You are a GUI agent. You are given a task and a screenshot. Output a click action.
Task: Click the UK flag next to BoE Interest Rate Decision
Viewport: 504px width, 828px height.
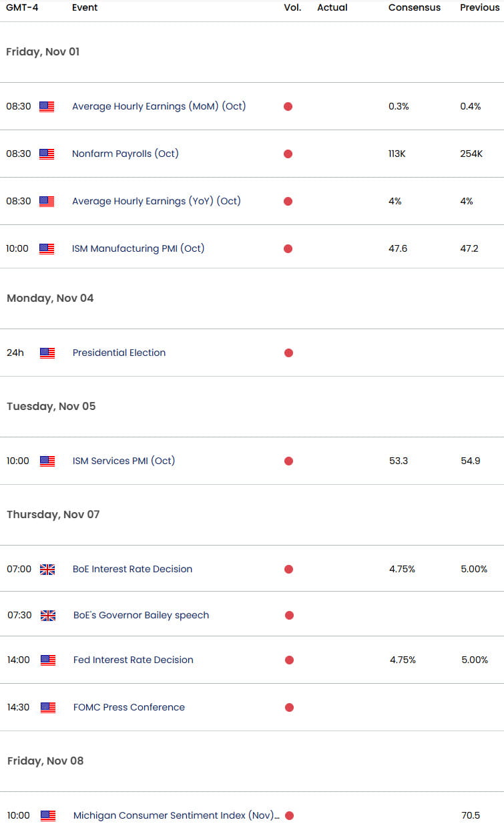pos(47,569)
